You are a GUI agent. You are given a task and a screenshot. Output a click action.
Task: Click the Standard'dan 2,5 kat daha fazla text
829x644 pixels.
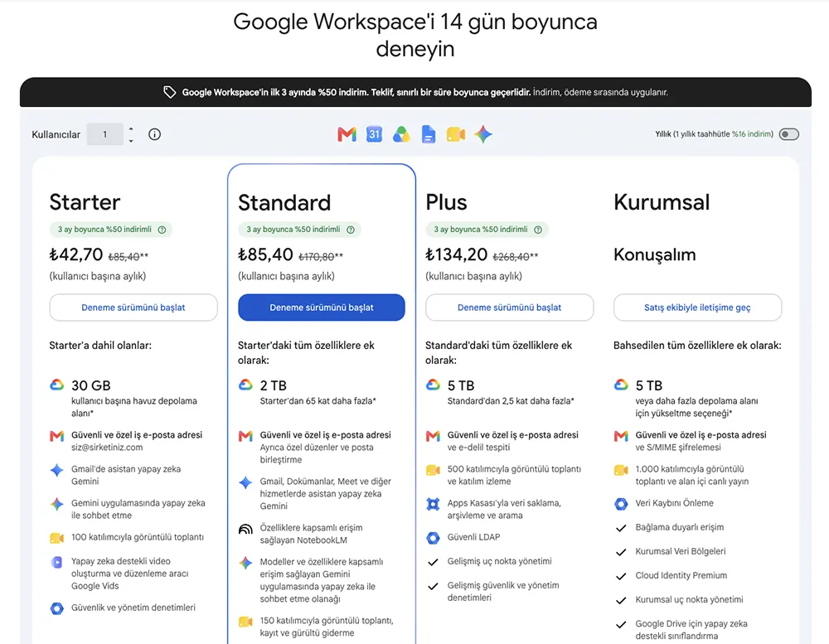point(511,401)
